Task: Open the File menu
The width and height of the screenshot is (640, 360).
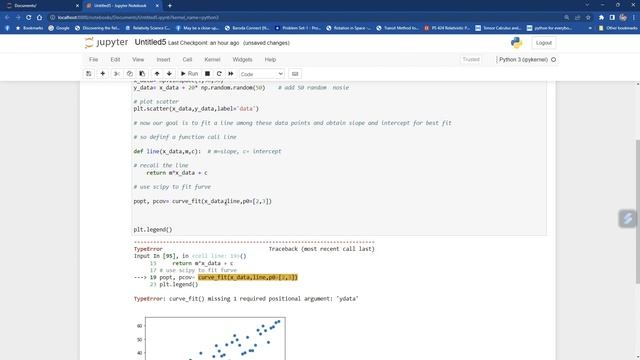Action: click(x=93, y=60)
